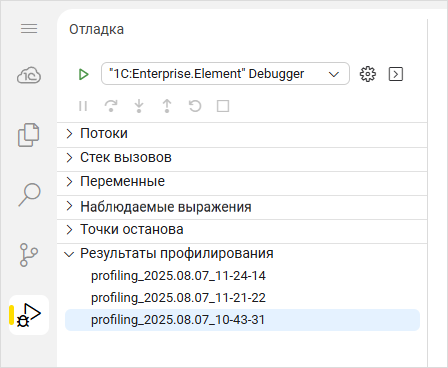Screen dimensions: 448x368
Task: Expand the Переменные section
Action: pyautogui.click(x=242, y=182)
